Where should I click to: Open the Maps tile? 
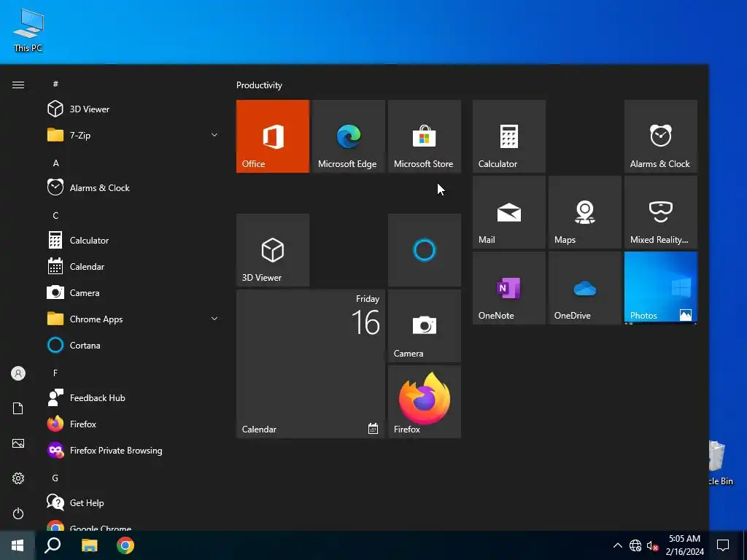click(x=584, y=212)
